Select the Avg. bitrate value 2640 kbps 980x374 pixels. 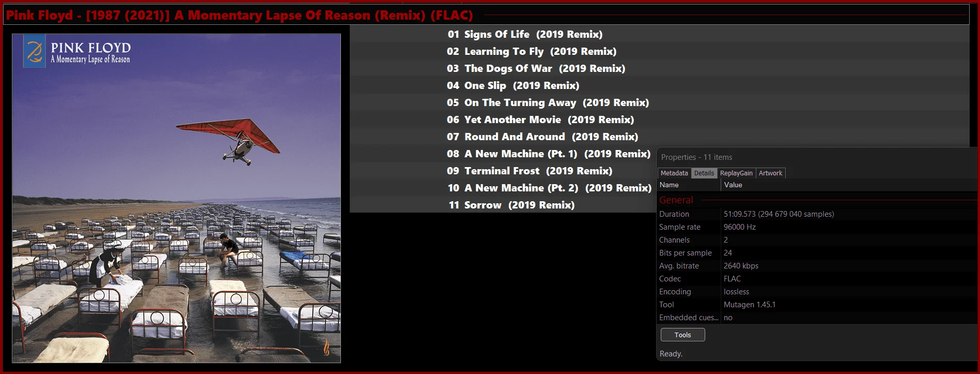click(741, 266)
